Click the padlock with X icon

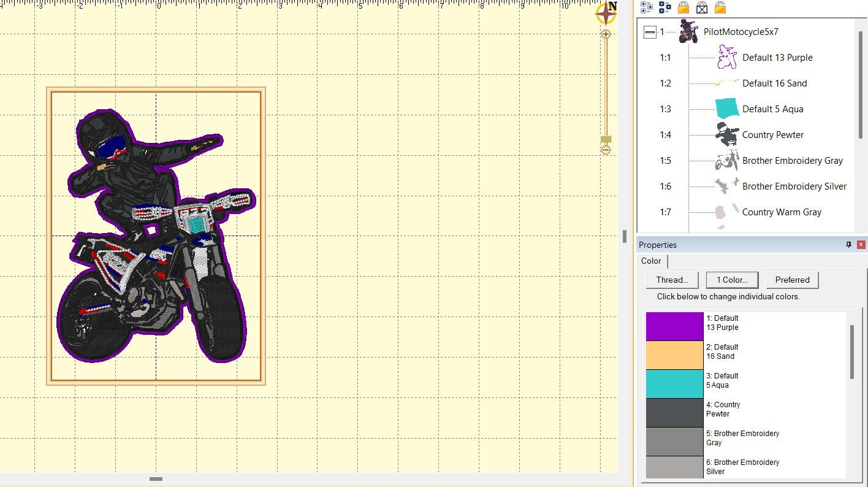pyautogui.click(x=701, y=7)
